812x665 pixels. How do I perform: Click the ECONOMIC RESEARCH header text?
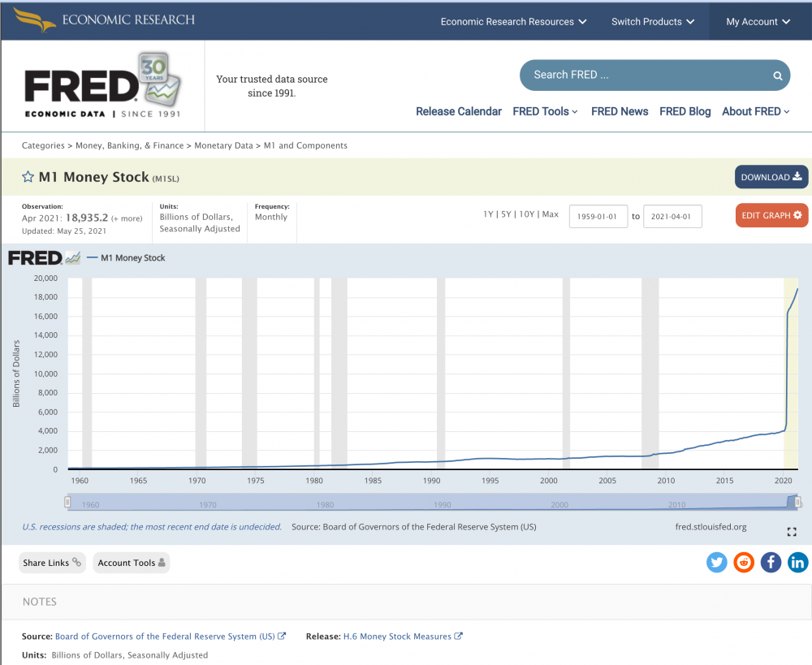128,19
